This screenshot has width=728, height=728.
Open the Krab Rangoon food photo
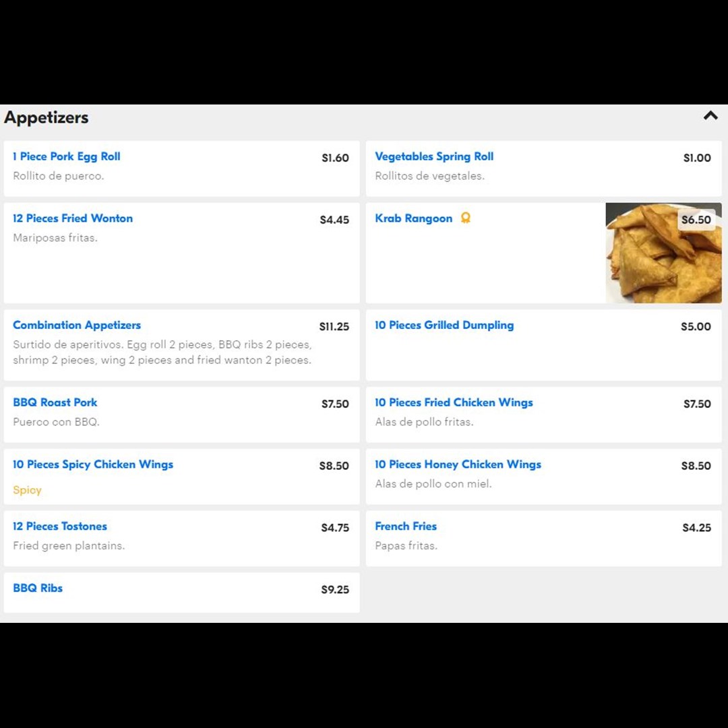pyautogui.click(x=663, y=253)
